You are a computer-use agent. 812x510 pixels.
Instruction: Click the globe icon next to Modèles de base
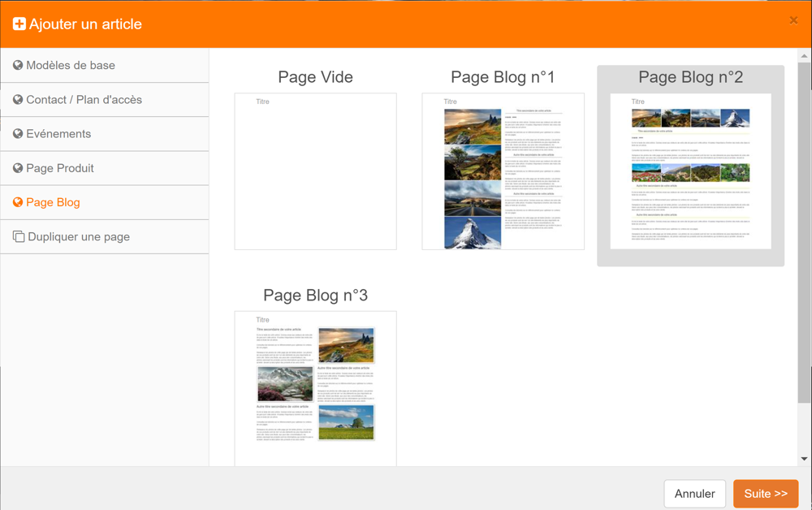[x=18, y=66]
